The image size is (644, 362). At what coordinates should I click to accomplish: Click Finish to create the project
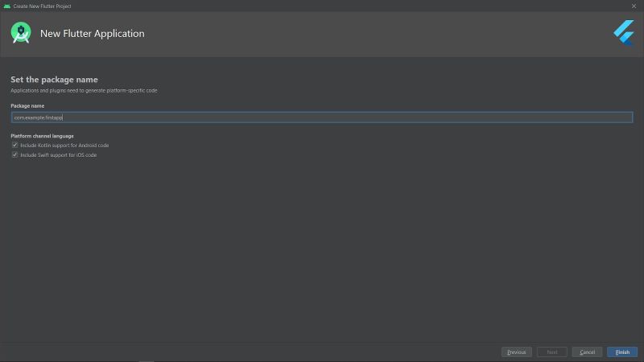coord(622,352)
